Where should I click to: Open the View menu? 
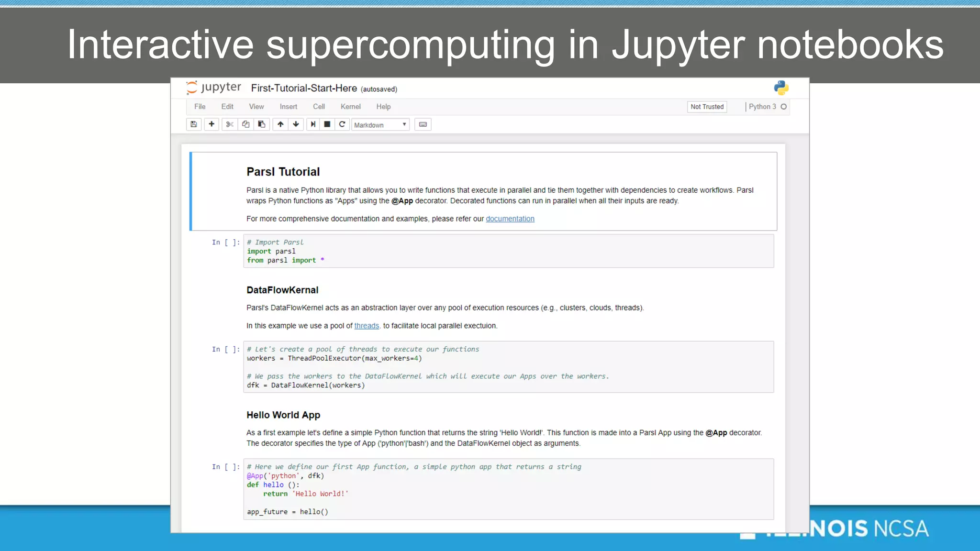click(256, 107)
